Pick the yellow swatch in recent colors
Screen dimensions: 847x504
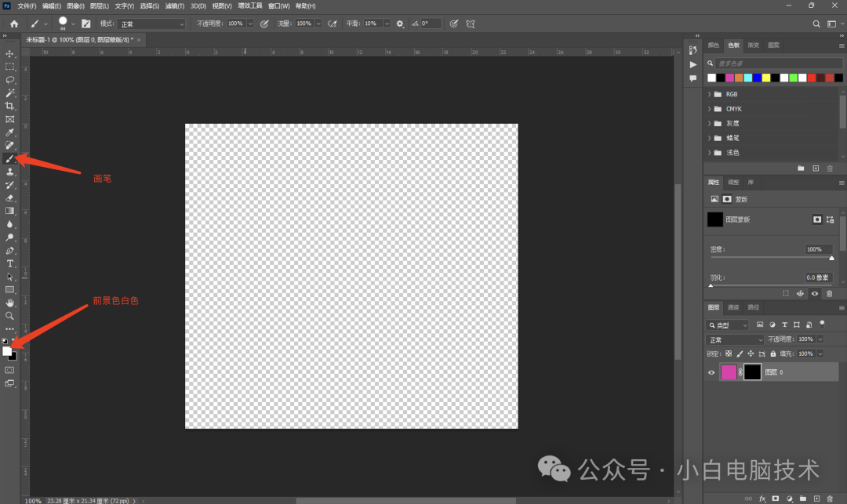pos(766,78)
